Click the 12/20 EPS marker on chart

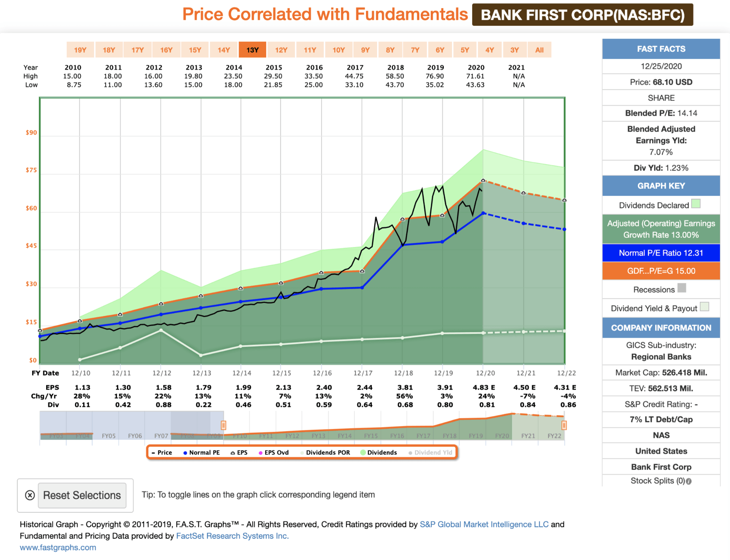click(483, 181)
